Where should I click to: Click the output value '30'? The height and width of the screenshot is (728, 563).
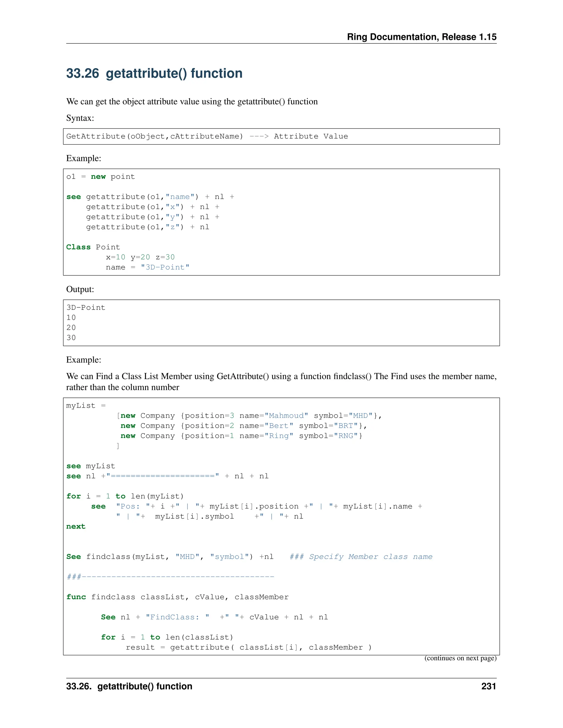click(x=71, y=338)
